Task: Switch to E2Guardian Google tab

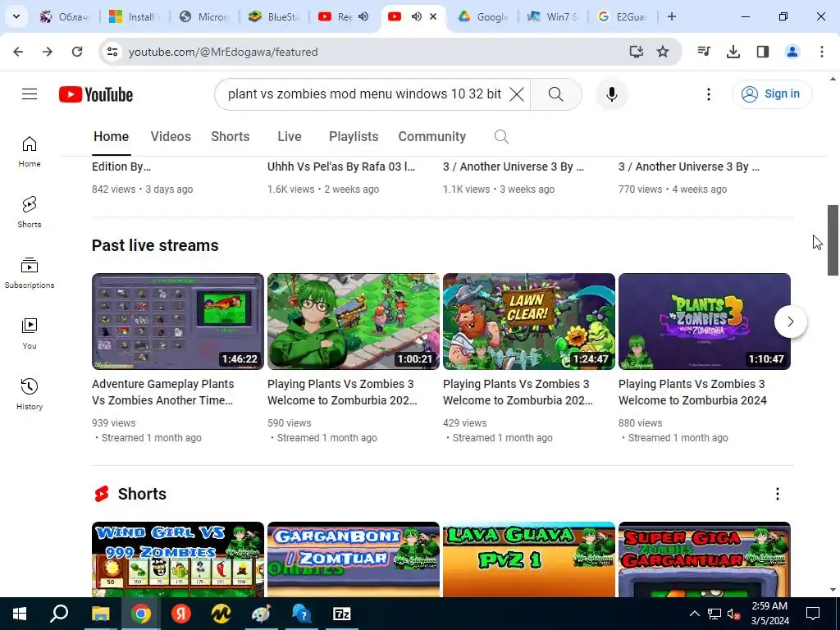Action: pyautogui.click(x=623, y=16)
